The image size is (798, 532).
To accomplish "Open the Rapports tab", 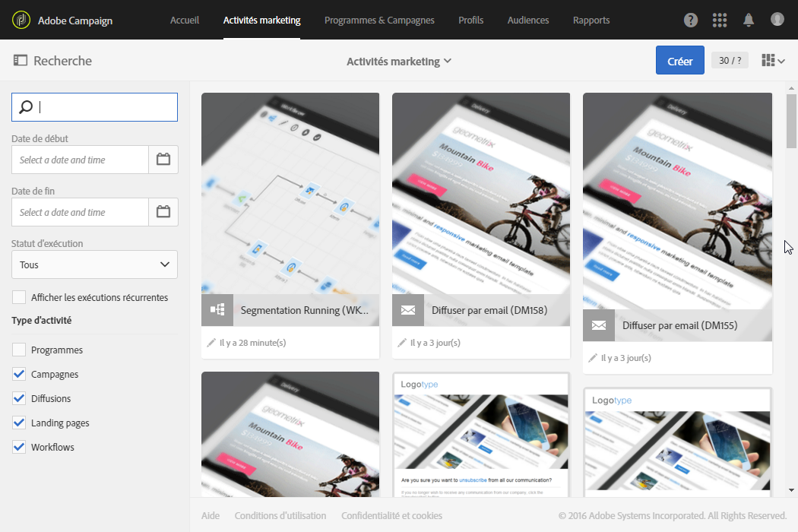I will tap(591, 21).
